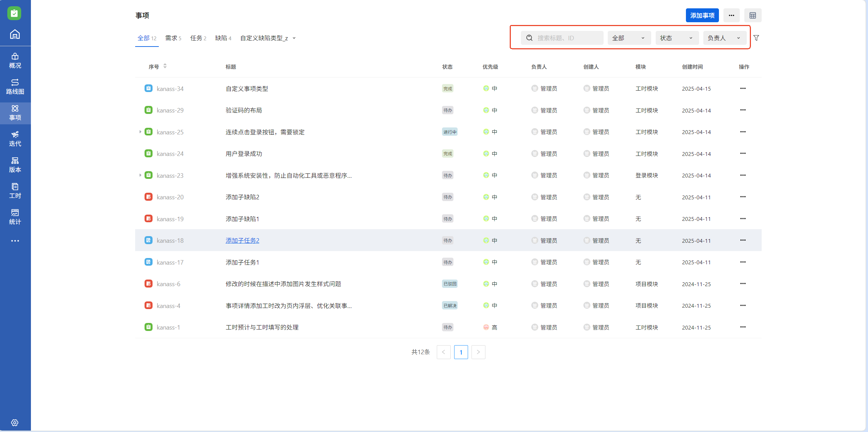The width and height of the screenshot is (868, 432).
Task: Expand child items of kanass-23
Action: click(140, 175)
